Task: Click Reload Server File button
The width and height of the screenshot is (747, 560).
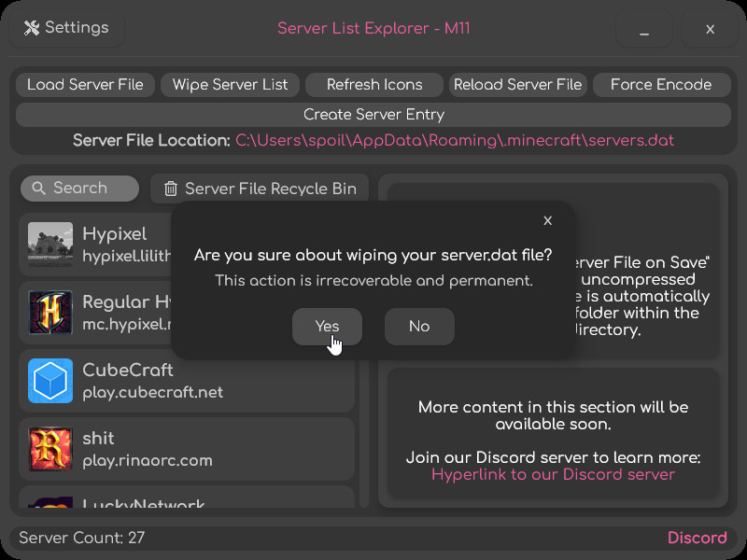Action: (518, 85)
